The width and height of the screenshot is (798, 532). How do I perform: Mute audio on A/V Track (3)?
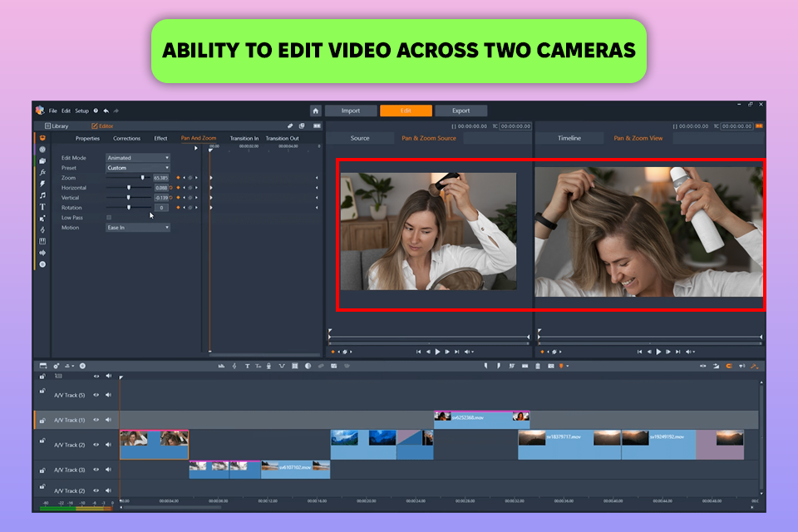(x=108, y=470)
